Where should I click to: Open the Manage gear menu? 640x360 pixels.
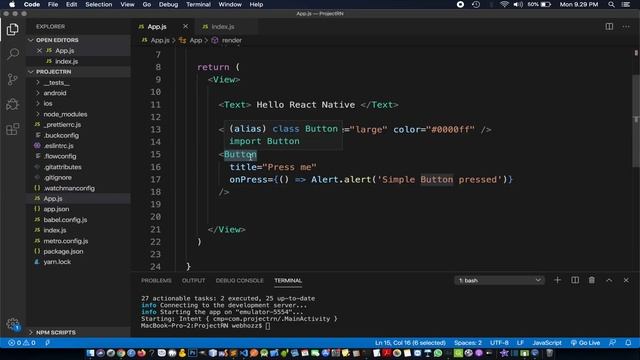(x=13, y=324)
